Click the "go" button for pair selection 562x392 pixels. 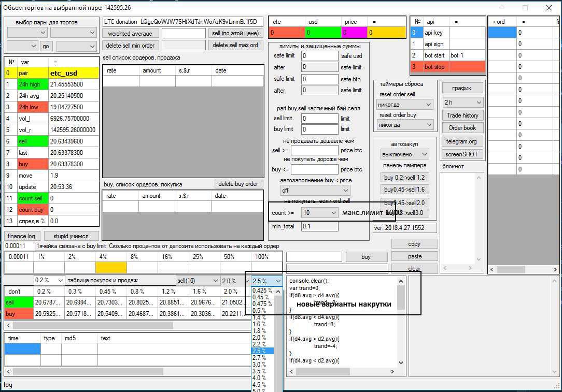(46, 47)
